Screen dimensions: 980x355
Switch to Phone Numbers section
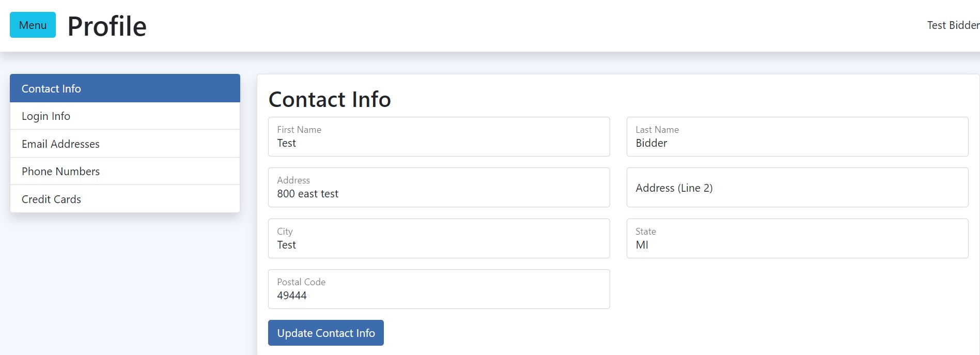pos(125,172)
